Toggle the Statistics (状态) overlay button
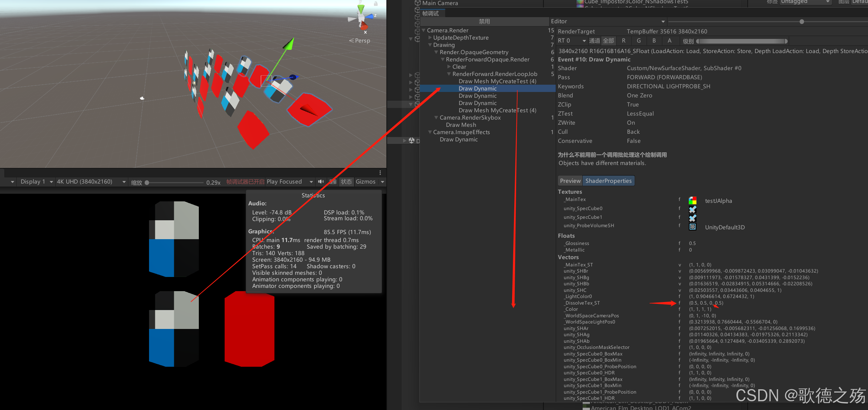This screenshot has width=868, height=410. click(346, 182)
